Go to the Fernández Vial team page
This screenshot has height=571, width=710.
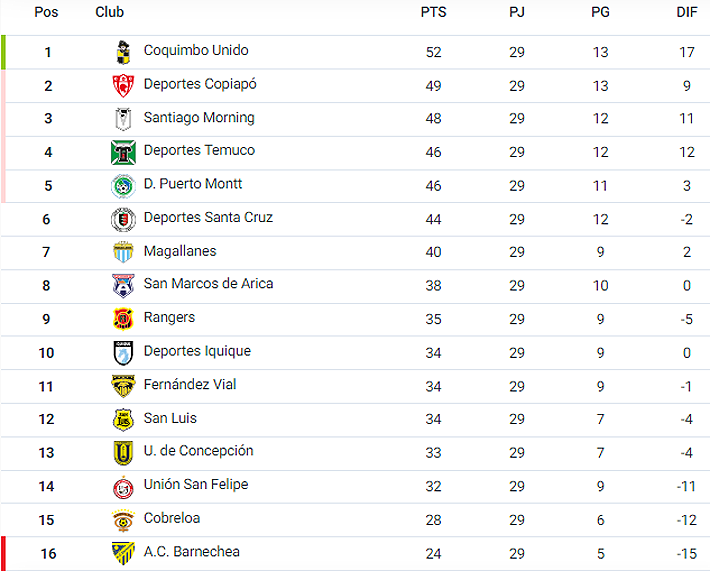[x=190, y=385]
